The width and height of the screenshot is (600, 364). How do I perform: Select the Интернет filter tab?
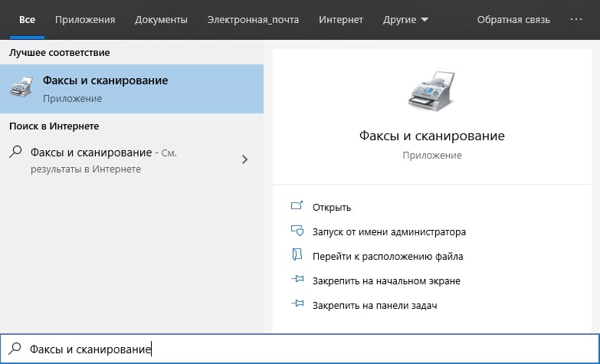341,19
